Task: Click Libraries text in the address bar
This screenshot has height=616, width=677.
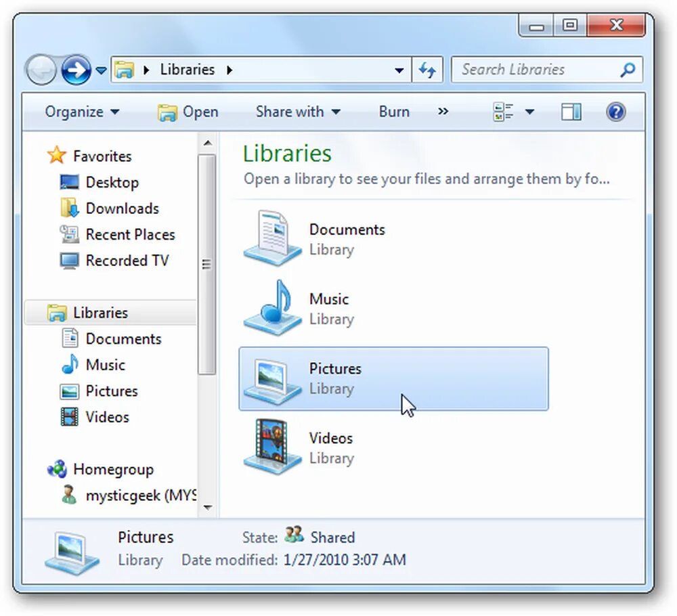Action: [188, 70]
